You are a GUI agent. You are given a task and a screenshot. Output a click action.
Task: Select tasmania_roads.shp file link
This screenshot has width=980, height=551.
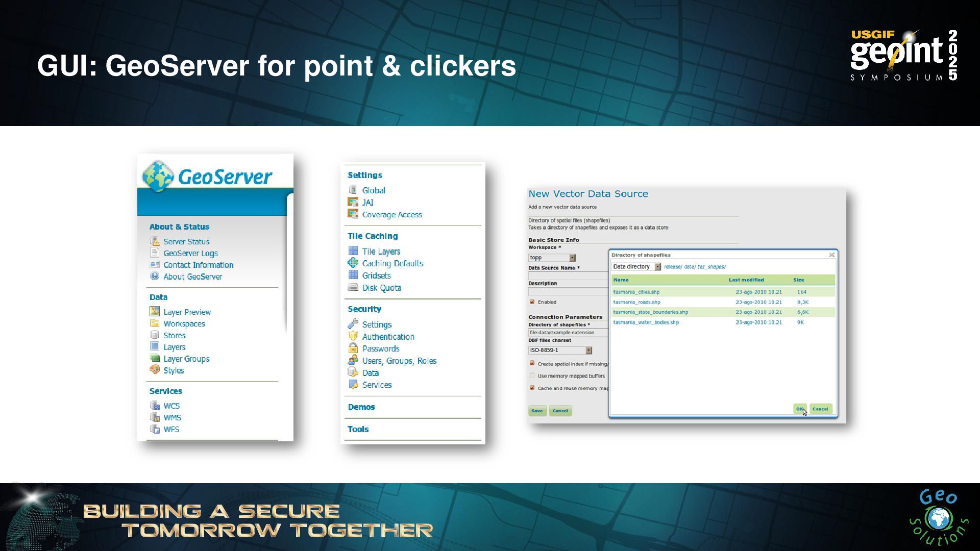tap(636, 302)
